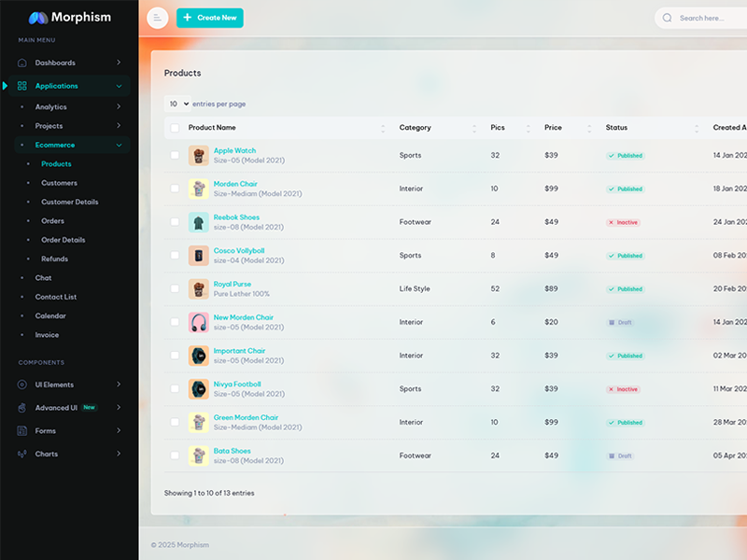
Task: Click the Forms sidebar icon
Action: coord(22,431)
